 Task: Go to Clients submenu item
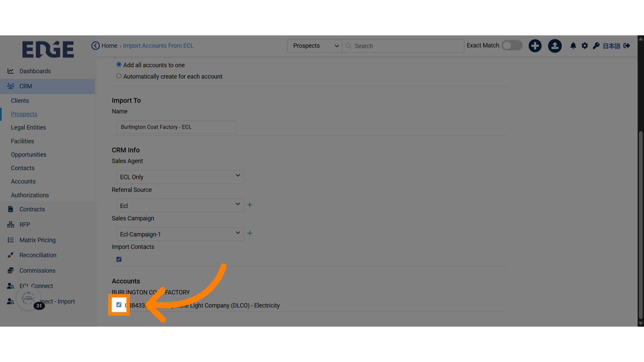point(20,101)
